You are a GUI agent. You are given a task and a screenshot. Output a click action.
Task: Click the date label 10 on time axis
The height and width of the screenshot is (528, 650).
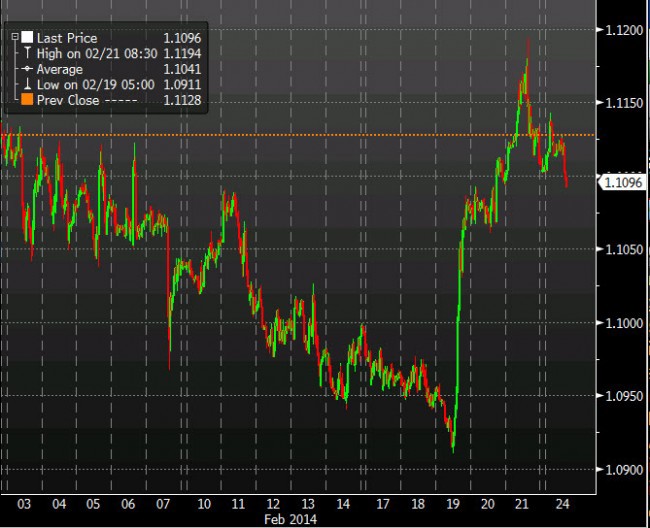pyautogui.click(x=204, y=504)
